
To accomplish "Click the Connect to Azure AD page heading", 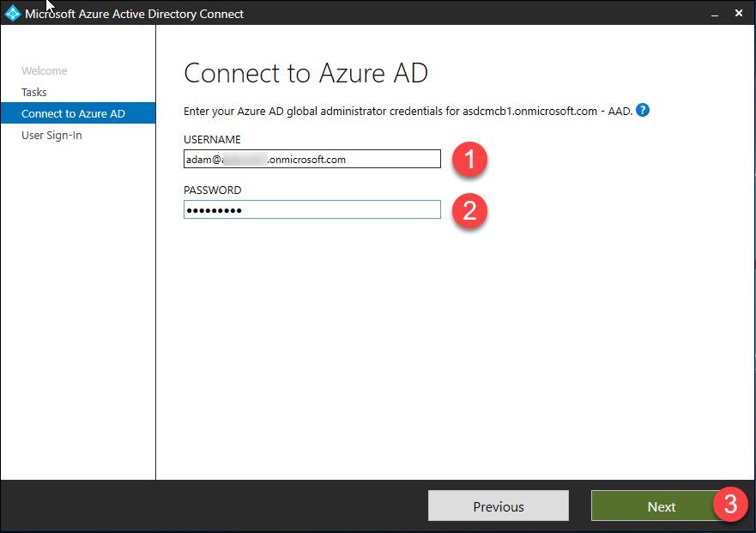I will coord(305,73).
